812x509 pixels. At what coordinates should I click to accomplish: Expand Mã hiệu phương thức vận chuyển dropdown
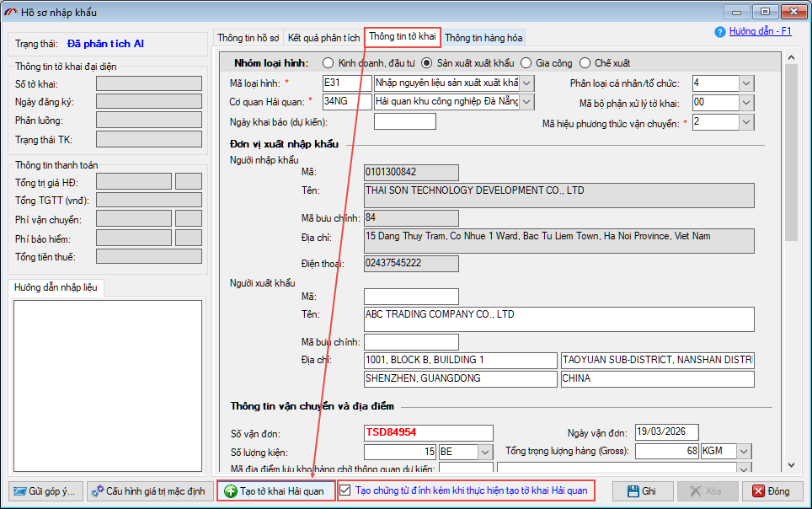pos(746,122)
